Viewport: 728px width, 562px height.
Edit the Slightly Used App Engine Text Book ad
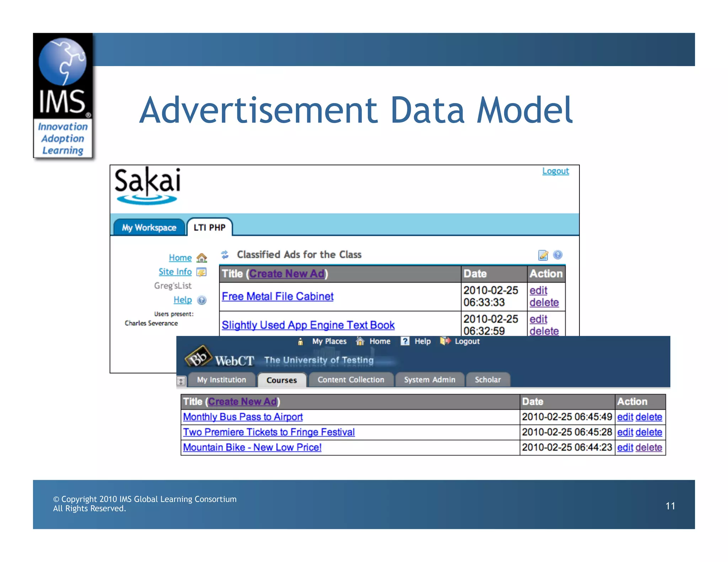coord(538,319)
